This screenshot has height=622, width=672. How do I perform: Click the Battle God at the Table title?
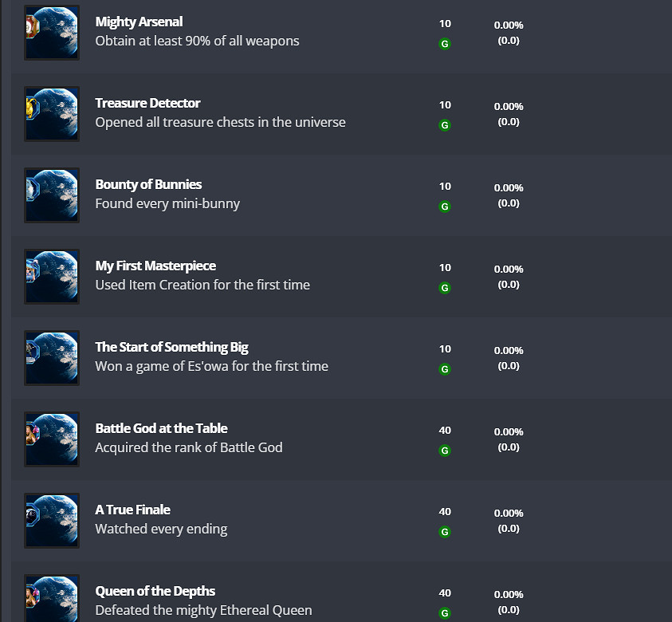coord(161,428)
